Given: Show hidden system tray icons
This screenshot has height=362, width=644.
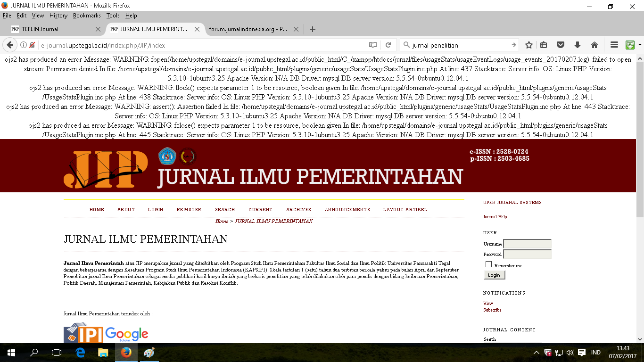Looking at the screenshot, I should (537, 353).
